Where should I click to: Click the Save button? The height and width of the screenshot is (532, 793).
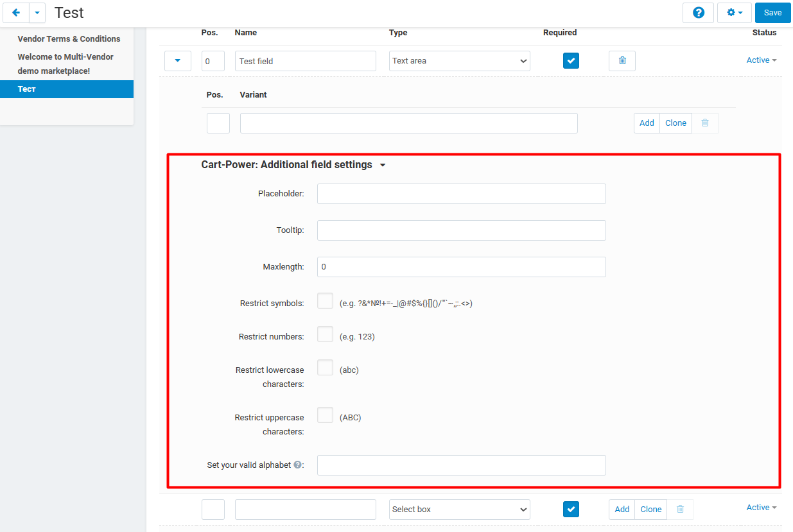pyautogui.click(x=772, y=13)
